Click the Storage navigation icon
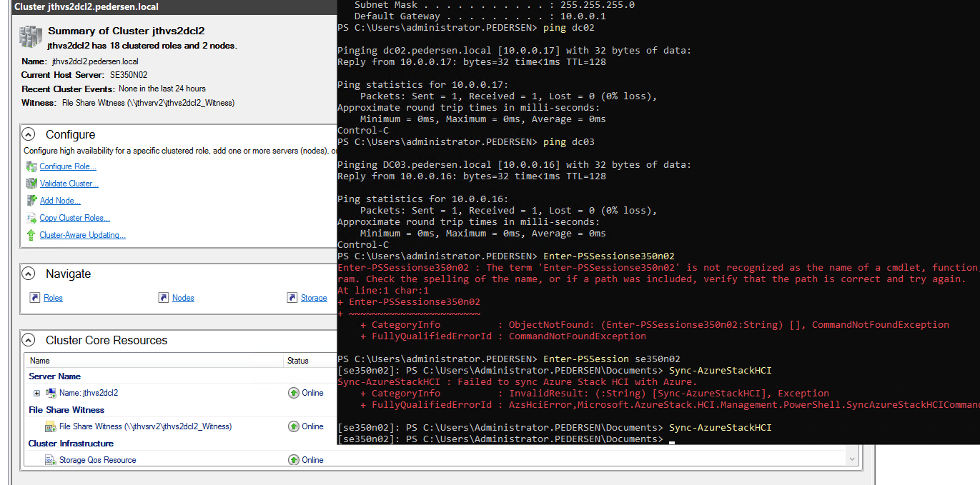Screen dimensions: 980x485 (293, 298)
